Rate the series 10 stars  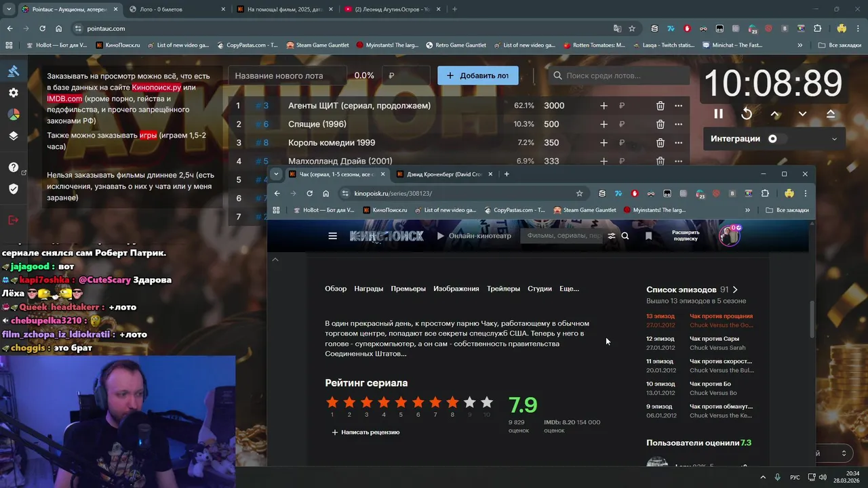click(x=486, y=403)
